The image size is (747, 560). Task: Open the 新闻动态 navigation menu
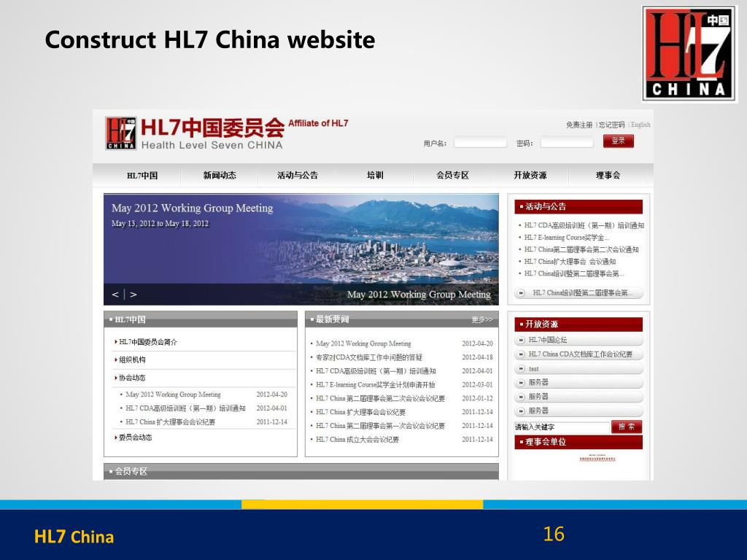point(220,176)
